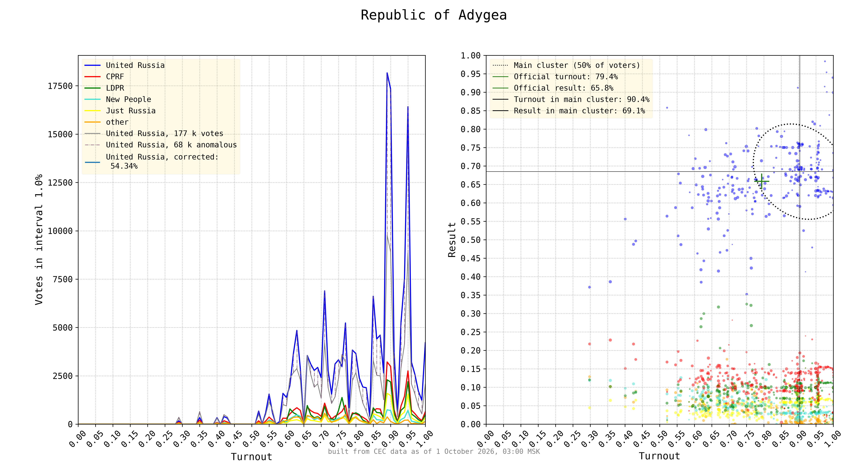Click 'Result in main cluster: 69.1%' label
The height and width of the screenshot is (461, 868).
(x=579, y=111)
